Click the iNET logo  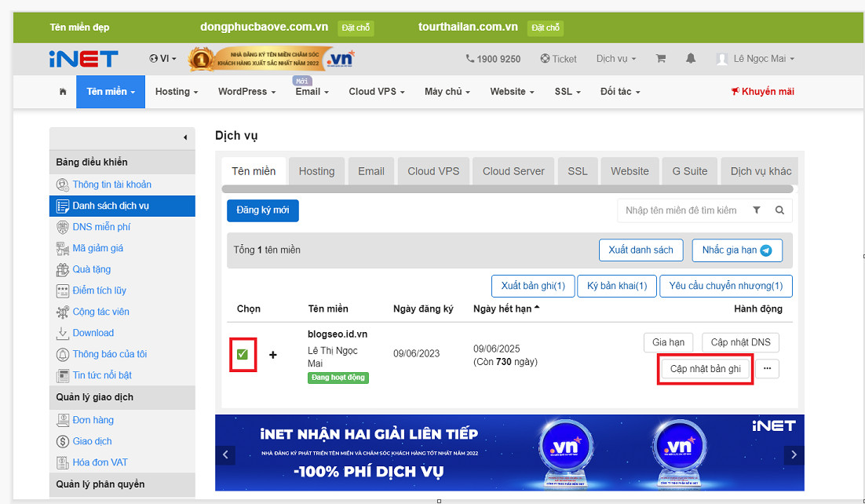click(83, 58)
